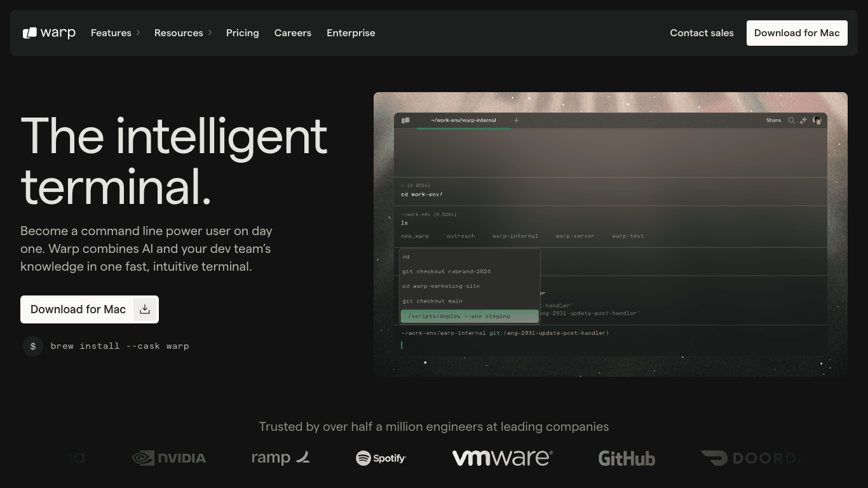
Task: Click the Spotify logo
Action: click(x=381, y=458)
